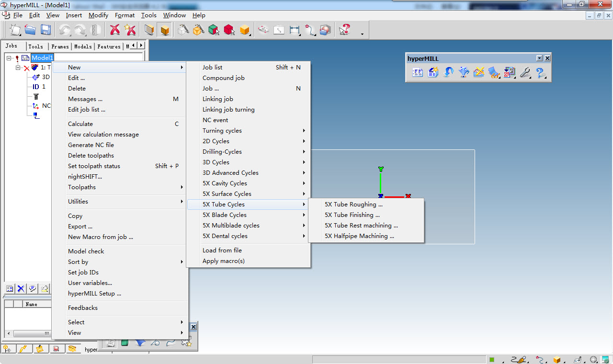Click the green square status bar icon
613x364 pixels.
[491, 359]
